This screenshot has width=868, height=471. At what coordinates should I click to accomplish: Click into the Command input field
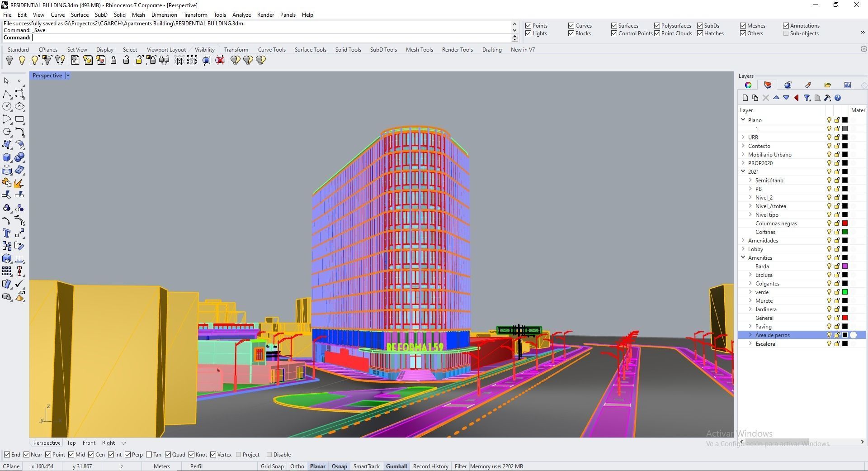[271, 38]
